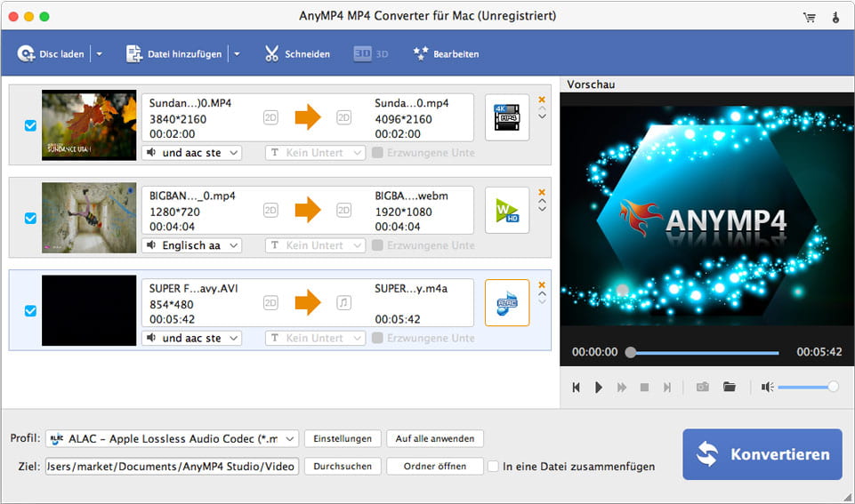
Task: Click source 2D icon in BIGBAN row
Action: coord(270,210)
